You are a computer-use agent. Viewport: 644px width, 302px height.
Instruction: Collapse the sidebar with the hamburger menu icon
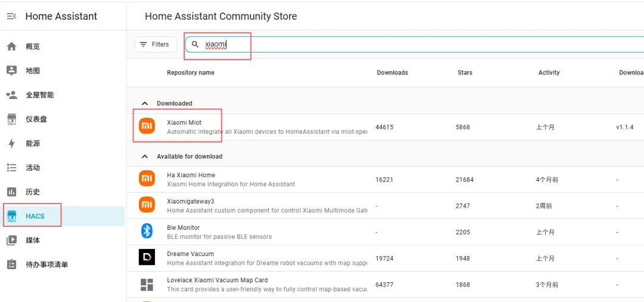[11, 17]
